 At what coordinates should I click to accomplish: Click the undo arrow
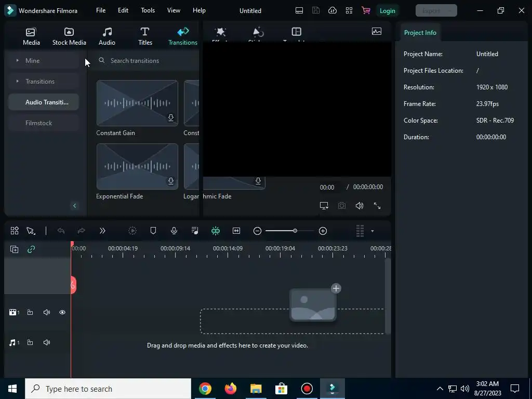61,231
